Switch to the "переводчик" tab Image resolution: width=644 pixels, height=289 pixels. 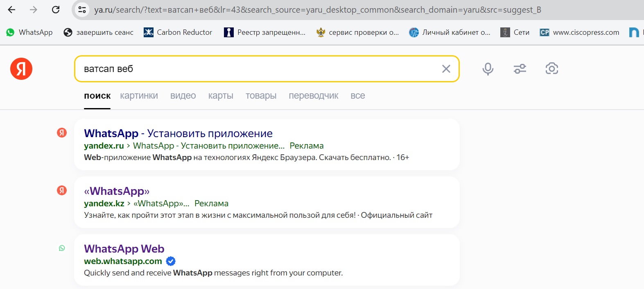click(314, 96)
